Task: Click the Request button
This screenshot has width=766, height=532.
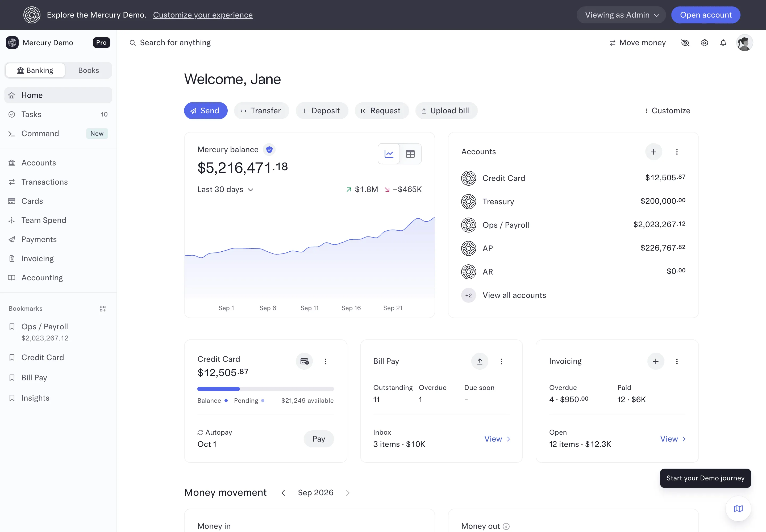Action: pyautogui.click(x=382, y=111)
